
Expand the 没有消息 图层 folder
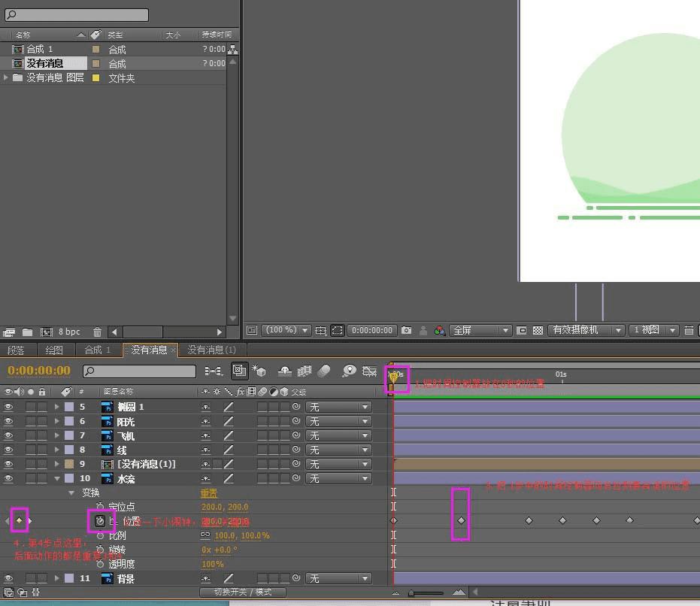[7, 77]
